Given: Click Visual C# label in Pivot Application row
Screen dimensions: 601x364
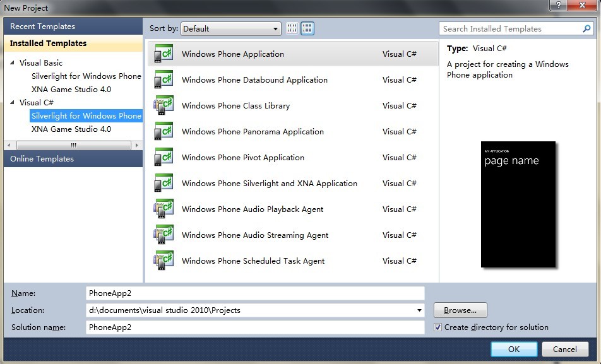Looking at the screenshot, I should [x=400, y=158].
